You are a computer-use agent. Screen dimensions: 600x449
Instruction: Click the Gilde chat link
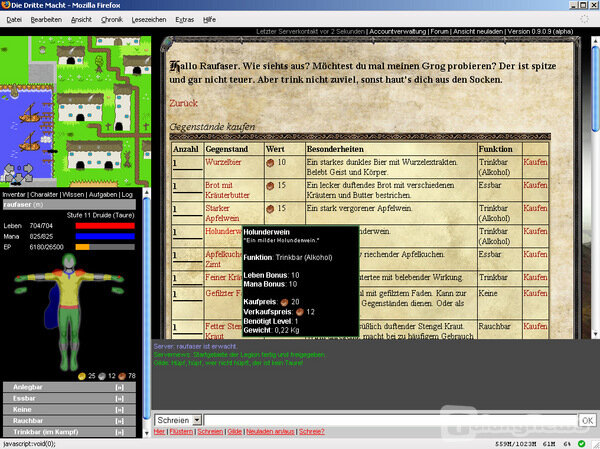[235, 432]
